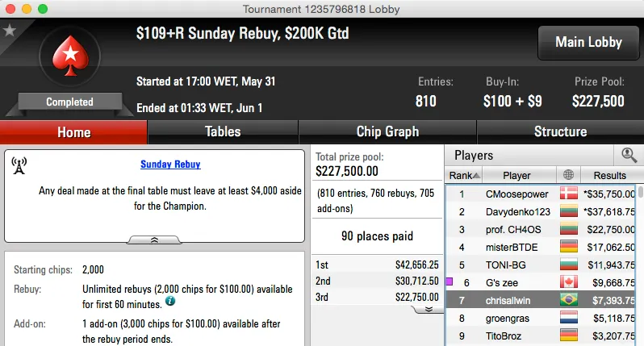Click the players list scrollbar
This screenshot has width=644, height=346.
click(641, 258)
